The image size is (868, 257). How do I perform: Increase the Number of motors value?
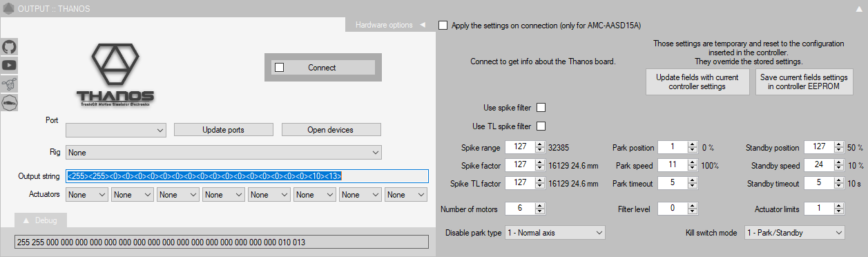(541, 205)
